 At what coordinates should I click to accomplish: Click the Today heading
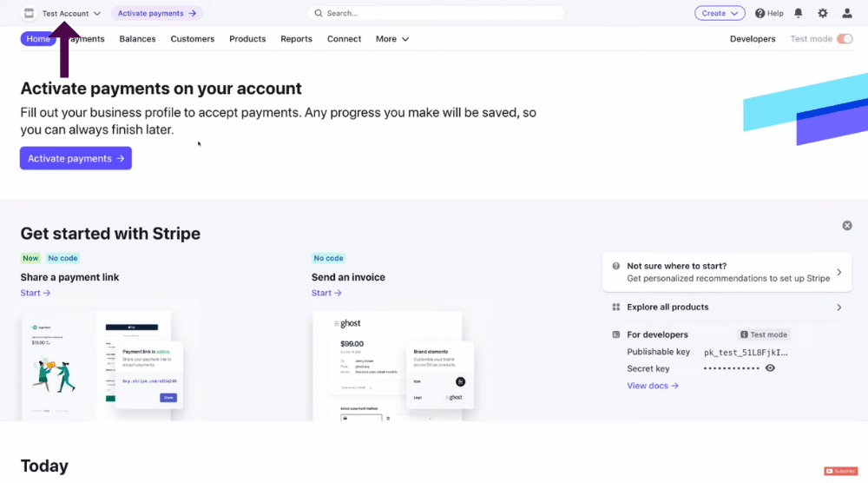tap(44, 466)
